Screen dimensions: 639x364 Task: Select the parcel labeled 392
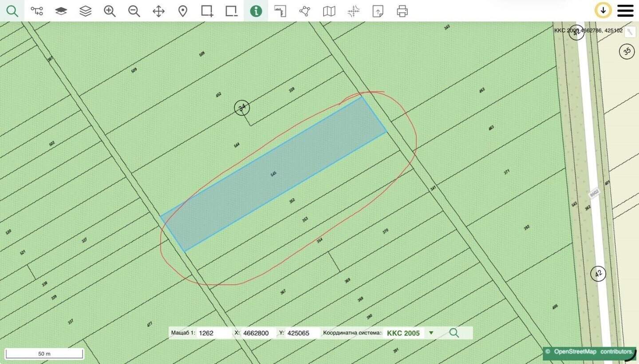[x=527, y=228]
